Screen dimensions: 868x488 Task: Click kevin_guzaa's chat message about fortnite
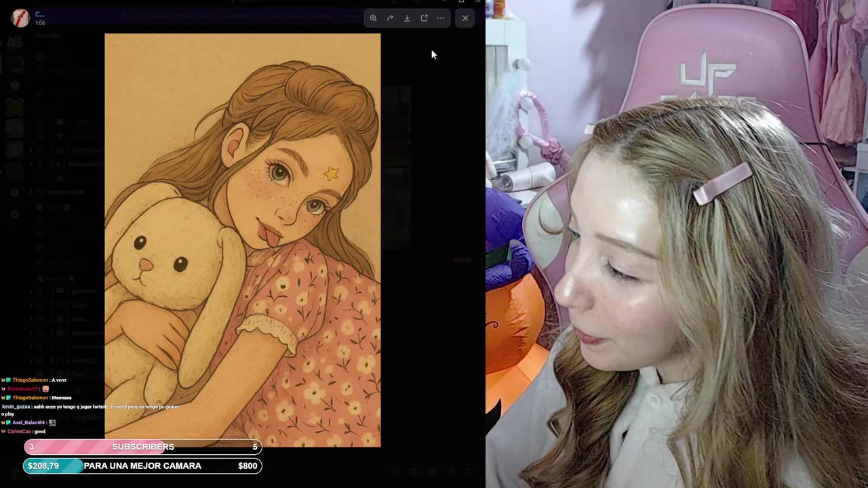pos(90,409)
